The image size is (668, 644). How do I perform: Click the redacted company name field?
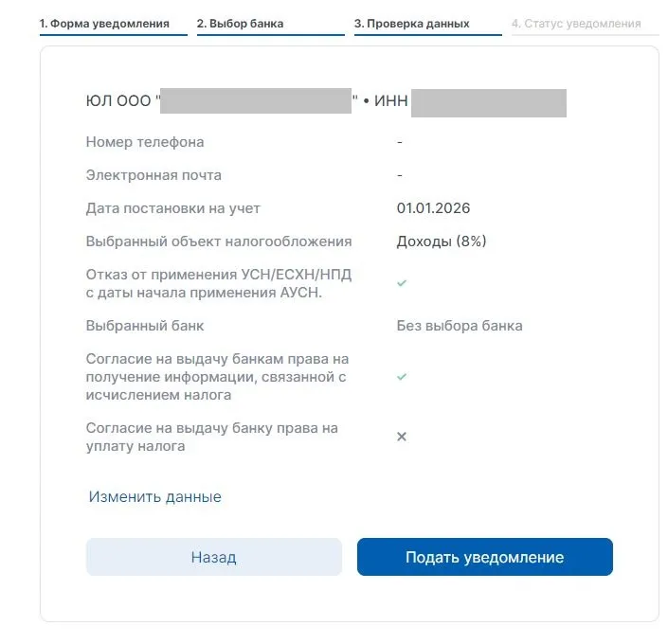pos(256,101)
